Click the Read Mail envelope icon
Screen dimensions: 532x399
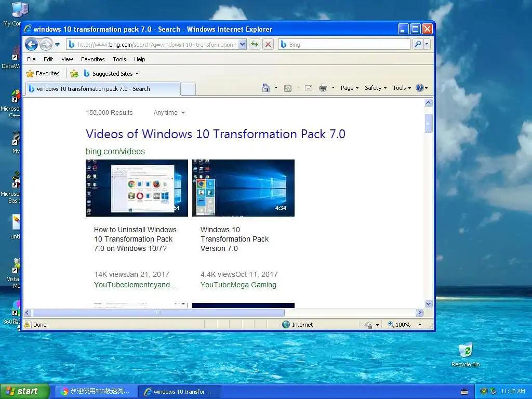[309, 88]
